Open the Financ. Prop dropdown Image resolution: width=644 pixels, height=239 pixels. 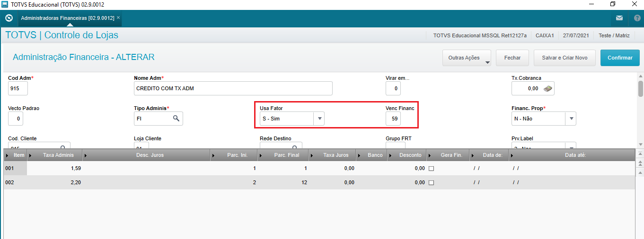pyautogui.click(x=571, y=119)
